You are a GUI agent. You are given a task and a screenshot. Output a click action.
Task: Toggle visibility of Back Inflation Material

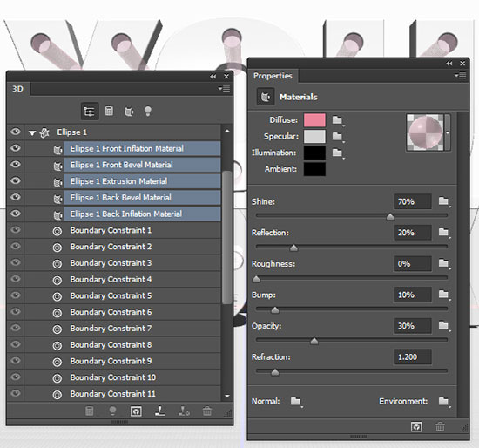coord(16,214)
